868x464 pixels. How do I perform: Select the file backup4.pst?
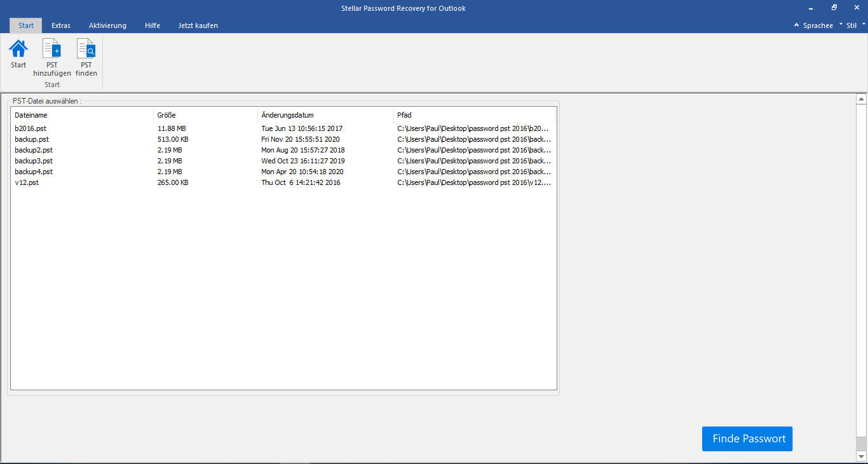pyautogui.click(x=34, y=172)
